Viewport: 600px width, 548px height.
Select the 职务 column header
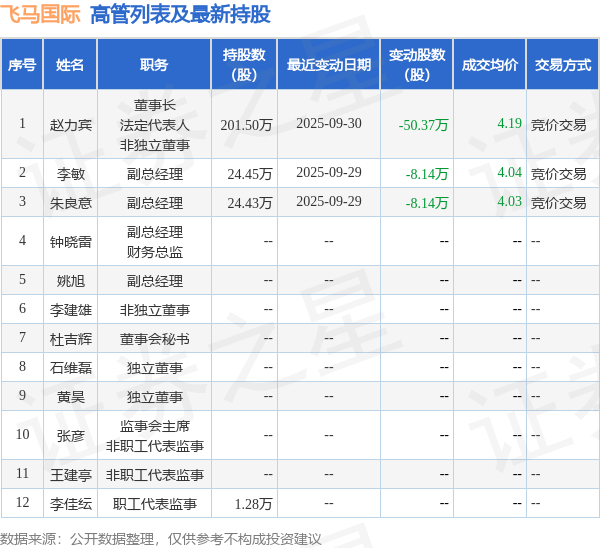[154, 65]
